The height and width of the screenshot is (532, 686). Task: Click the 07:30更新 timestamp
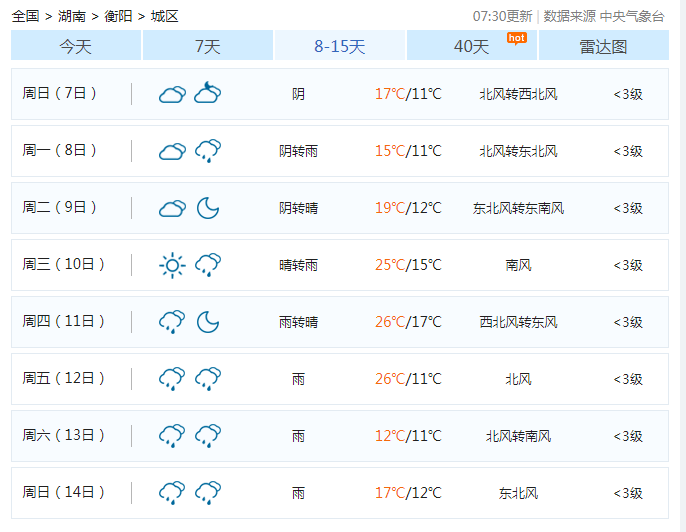[502, 16]
